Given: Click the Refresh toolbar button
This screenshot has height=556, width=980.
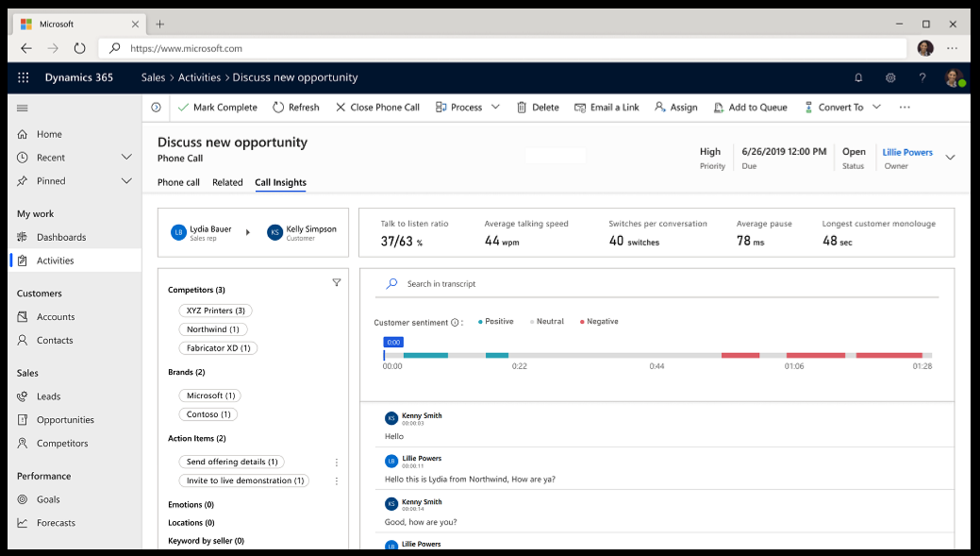Looking at the screenshot, I should click(295, 108).
